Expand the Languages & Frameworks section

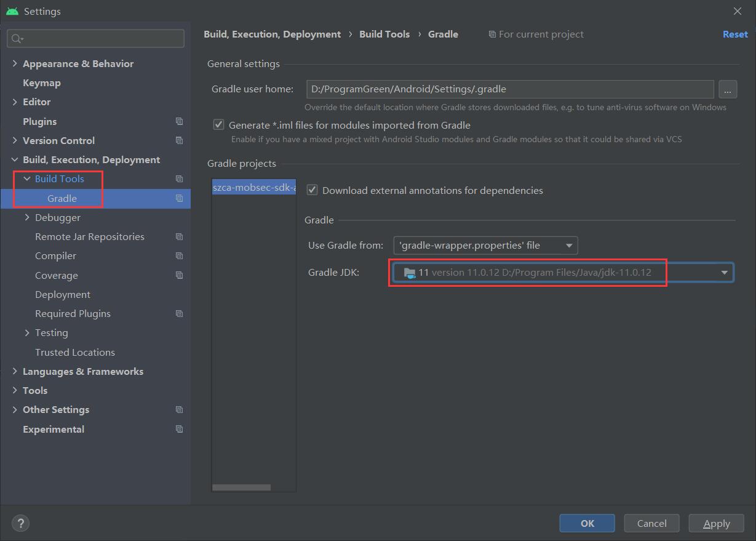click(15, 371)
